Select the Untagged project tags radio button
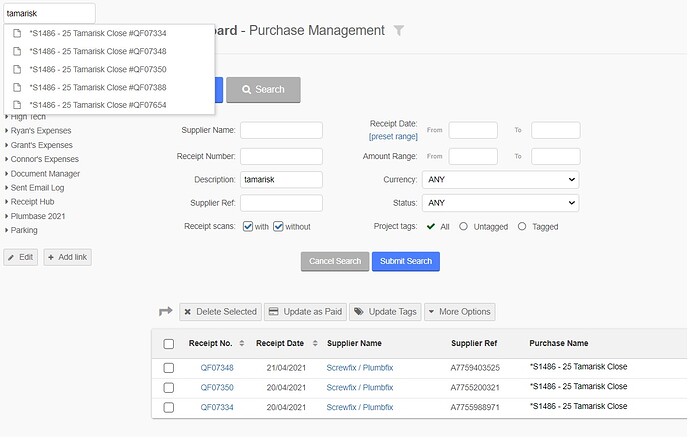This screenshot has height=448, width=690. tap(464, 227)
